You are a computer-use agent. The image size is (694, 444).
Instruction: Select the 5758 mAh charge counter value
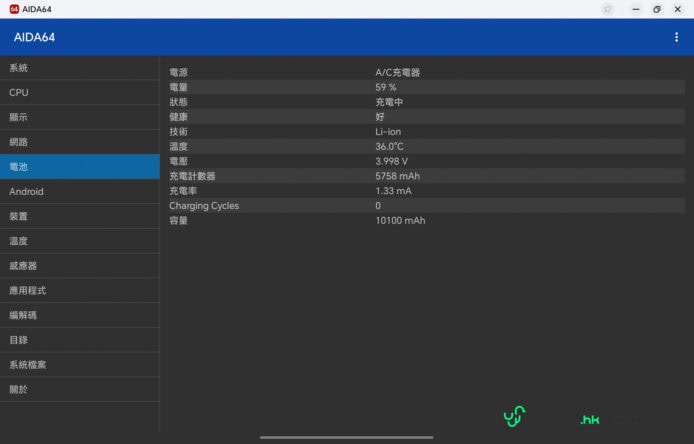click(x=397, y=176)
